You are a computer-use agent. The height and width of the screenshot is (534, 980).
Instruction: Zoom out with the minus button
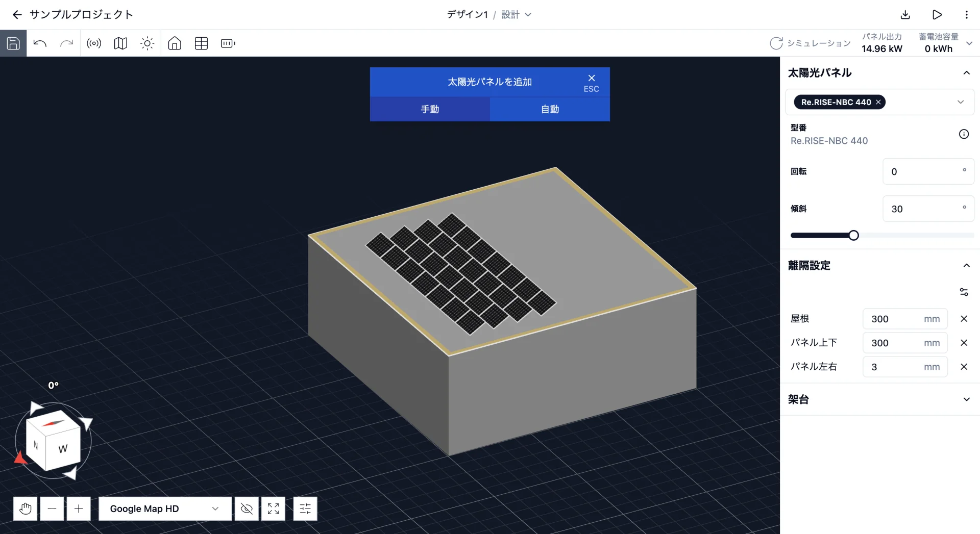(x=52, y=508)
